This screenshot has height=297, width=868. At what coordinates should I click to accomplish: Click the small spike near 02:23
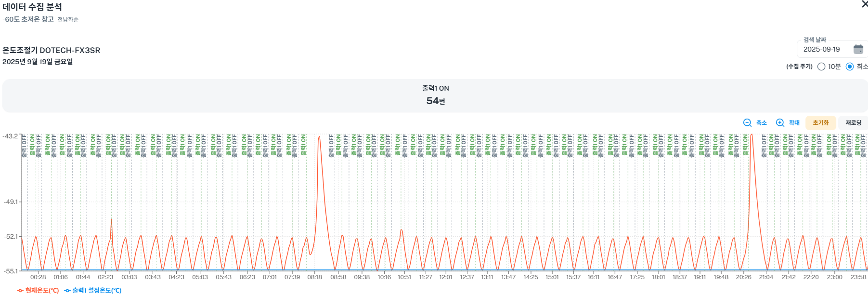(111, 219)
